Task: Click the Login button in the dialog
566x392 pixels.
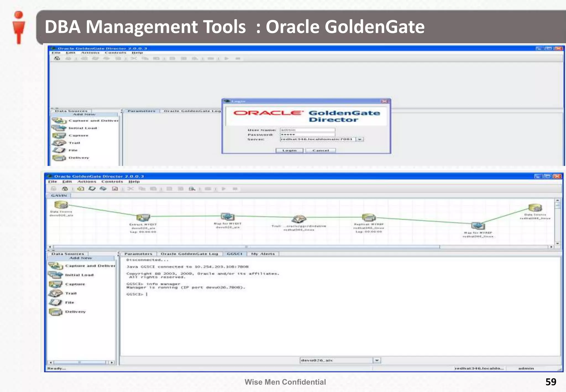Action: point(289,150)
